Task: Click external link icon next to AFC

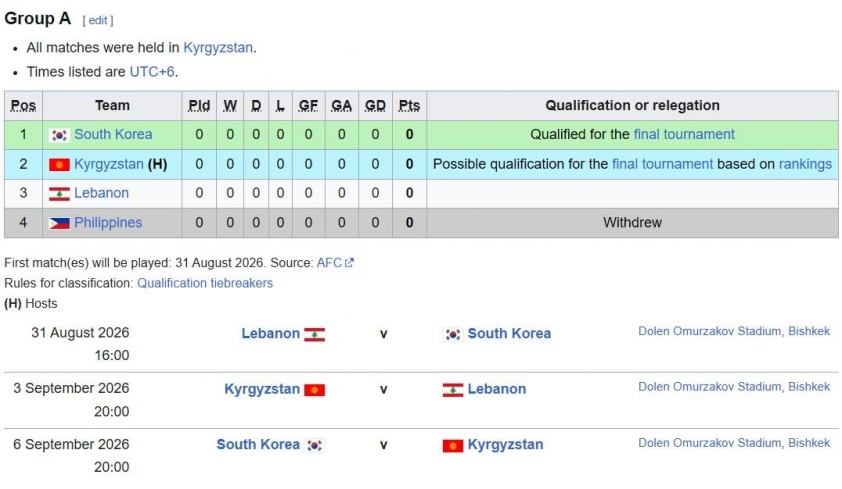Action: tap(349, 263)
